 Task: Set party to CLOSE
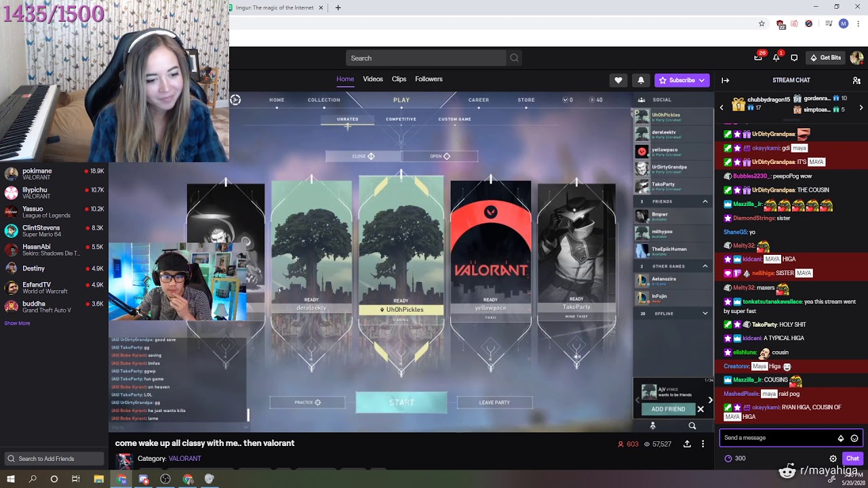(x=363, y=157)
